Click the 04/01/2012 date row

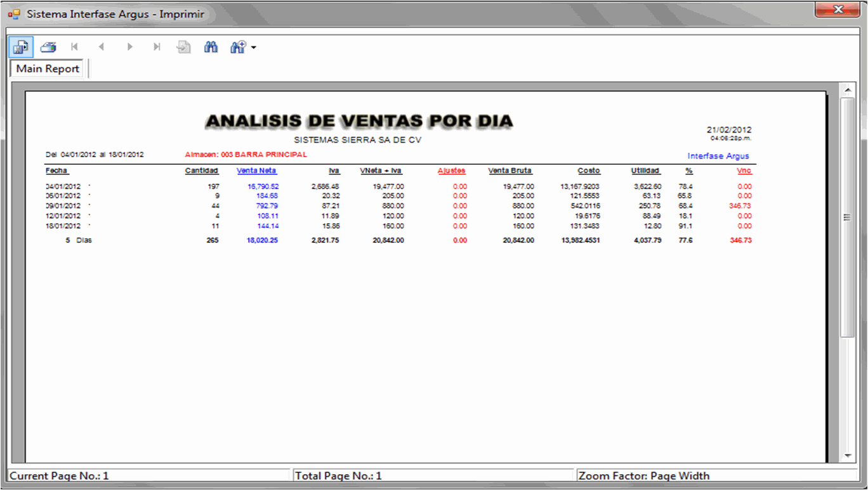[63, 186]
